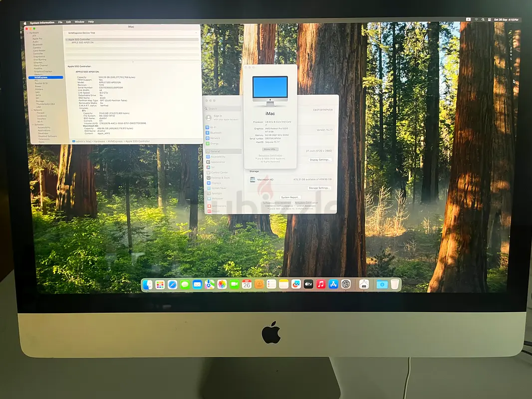Click the More Info... button
Viewport: 532px width, 399px height.
270,149
